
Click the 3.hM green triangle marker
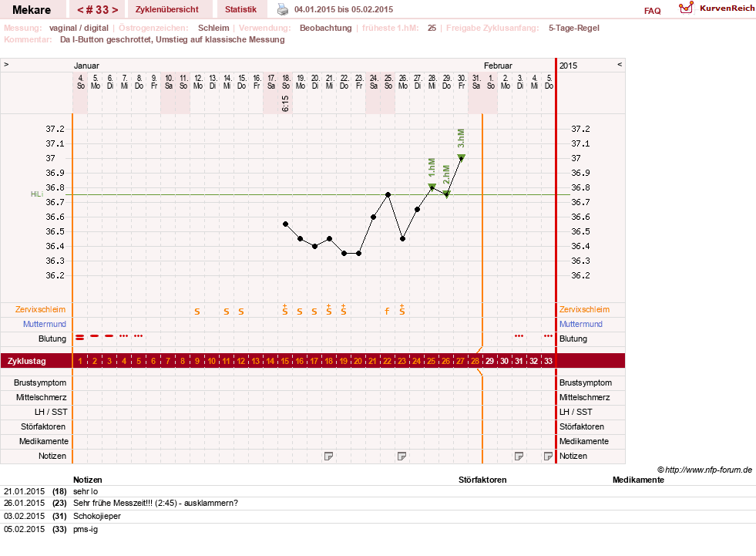462,157
